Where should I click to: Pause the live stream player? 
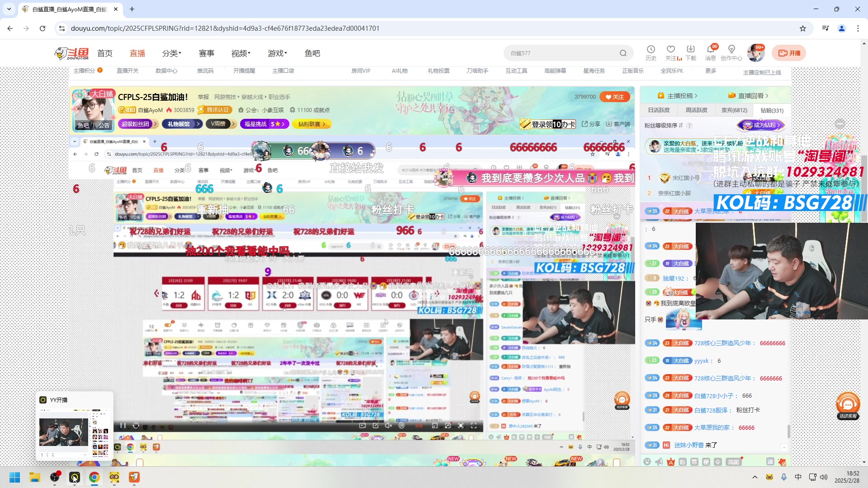pyautogui.click(x=123, y=426)
